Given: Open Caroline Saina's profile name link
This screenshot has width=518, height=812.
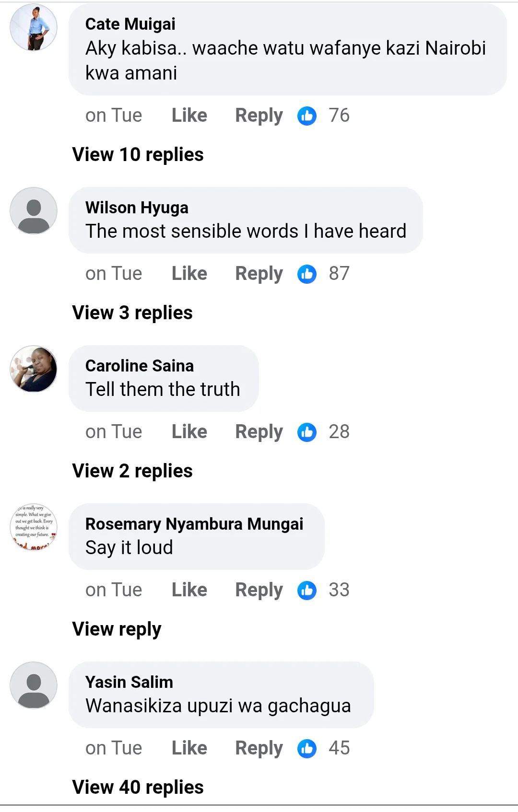Looking at the screenshot, I should point(140,366).
